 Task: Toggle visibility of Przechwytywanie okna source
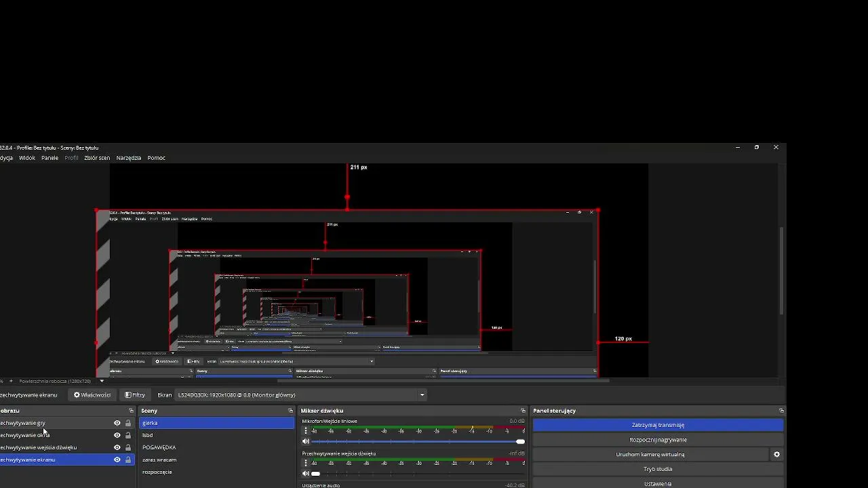(117, 435)
